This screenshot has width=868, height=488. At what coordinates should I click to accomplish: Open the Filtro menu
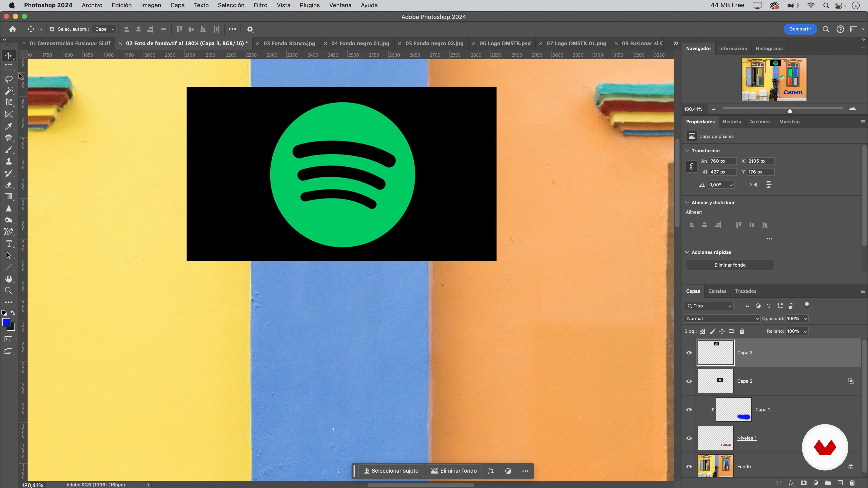[x=260, y=5]
